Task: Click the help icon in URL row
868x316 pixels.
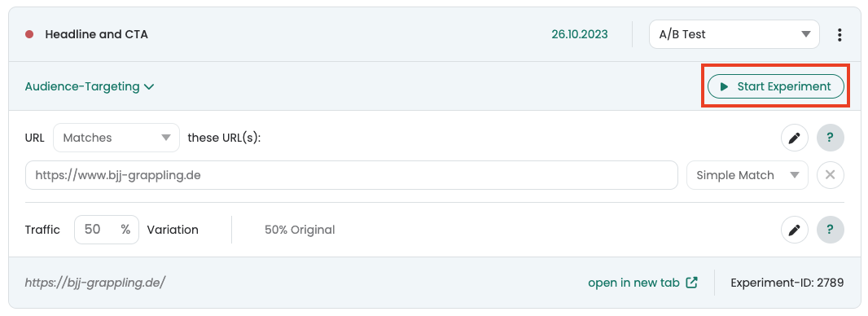Action: (x=831, y=138)
